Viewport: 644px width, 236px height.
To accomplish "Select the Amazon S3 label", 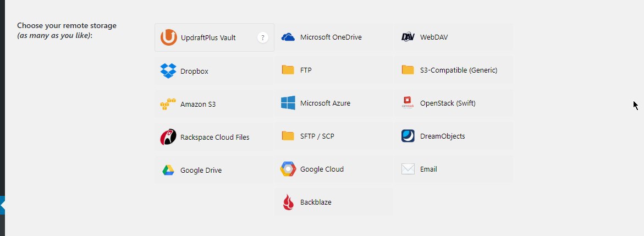I will (x=198, y=105).
